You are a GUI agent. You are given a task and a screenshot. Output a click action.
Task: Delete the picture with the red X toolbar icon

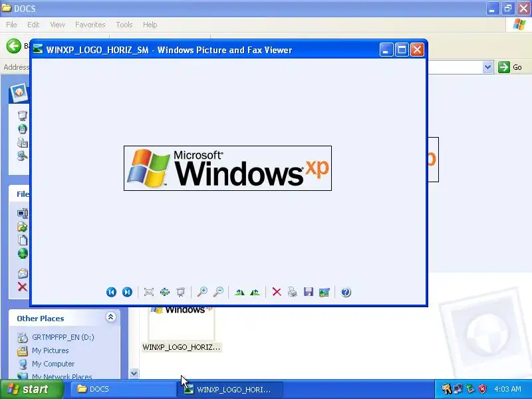coord(277,292)
